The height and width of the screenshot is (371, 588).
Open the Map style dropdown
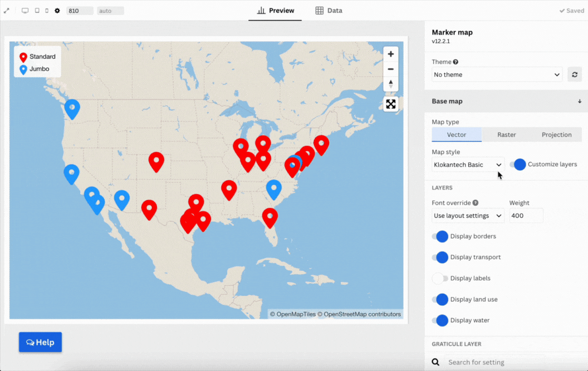point(468,165)
